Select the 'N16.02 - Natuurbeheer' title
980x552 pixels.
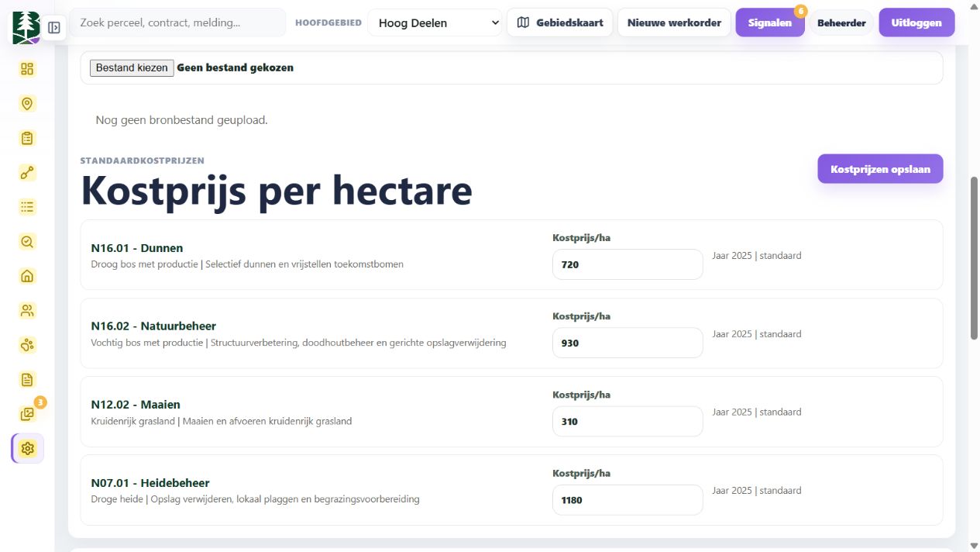[153, 326]
